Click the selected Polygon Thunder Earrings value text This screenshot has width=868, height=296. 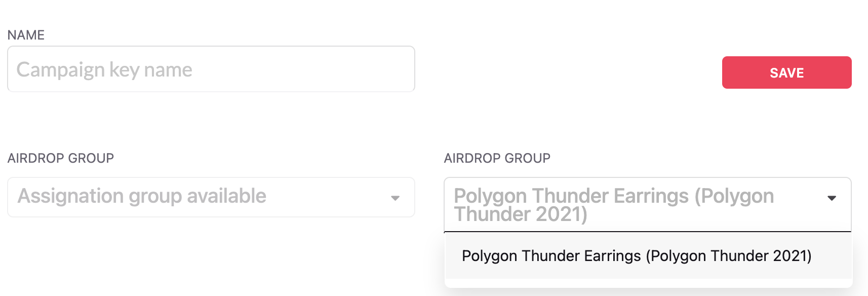click(613, 204)
